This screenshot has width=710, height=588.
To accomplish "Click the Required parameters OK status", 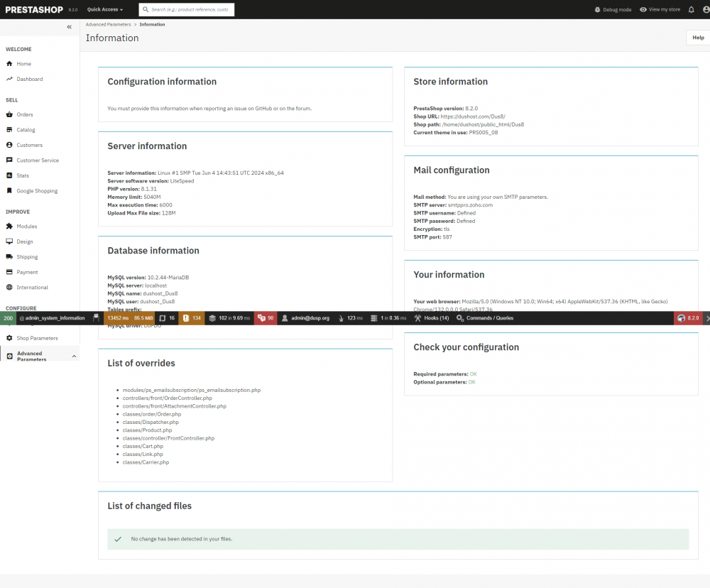I will tap(473, 374).
